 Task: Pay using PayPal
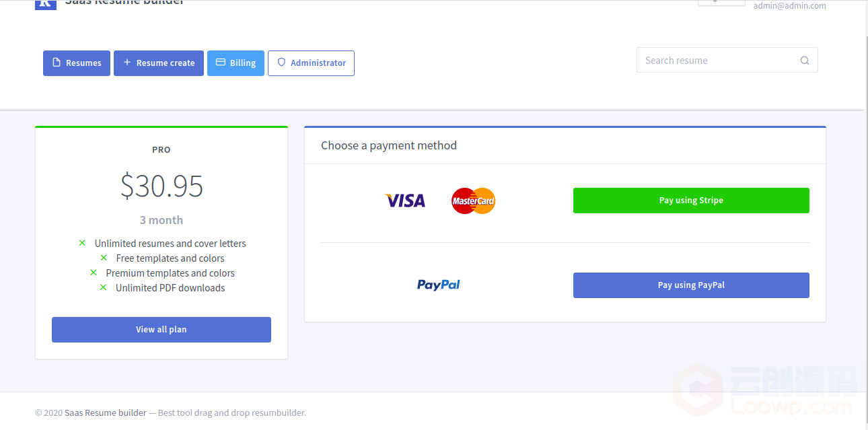(x=691, y=285)
